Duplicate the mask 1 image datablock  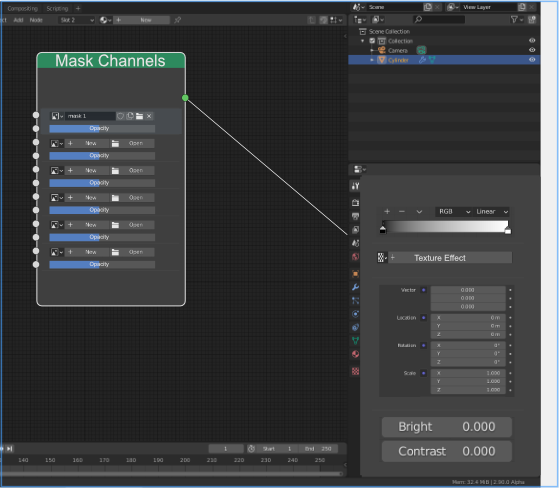(130, 116)
